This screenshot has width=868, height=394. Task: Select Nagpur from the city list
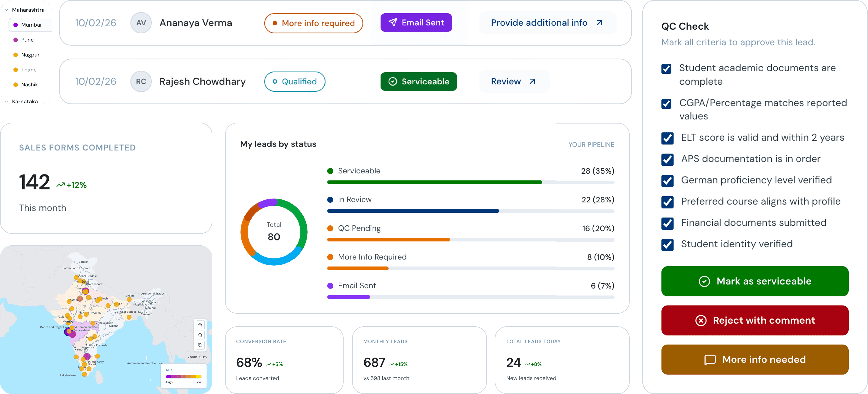click(x=30, y=55)
